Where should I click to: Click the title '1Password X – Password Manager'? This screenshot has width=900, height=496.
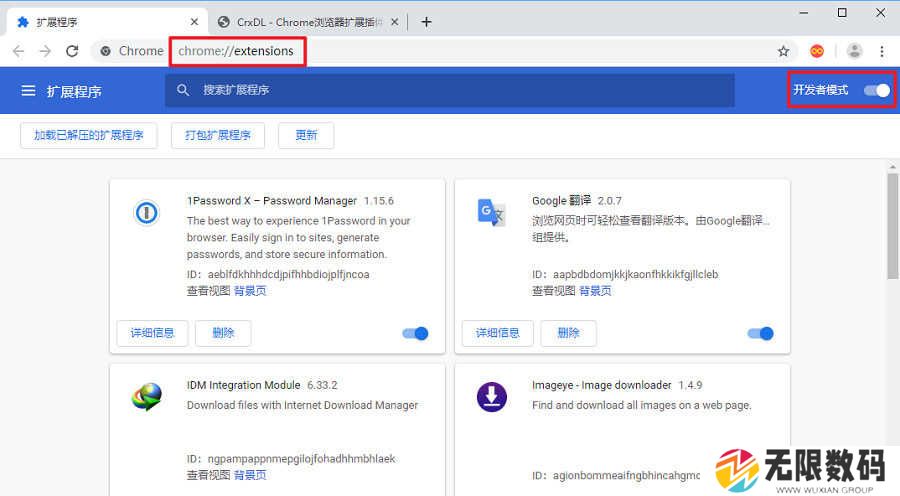(271, 201)
